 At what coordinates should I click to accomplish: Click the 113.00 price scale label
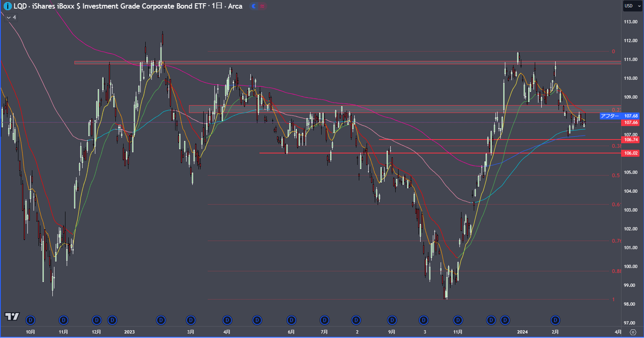point(630,22)
